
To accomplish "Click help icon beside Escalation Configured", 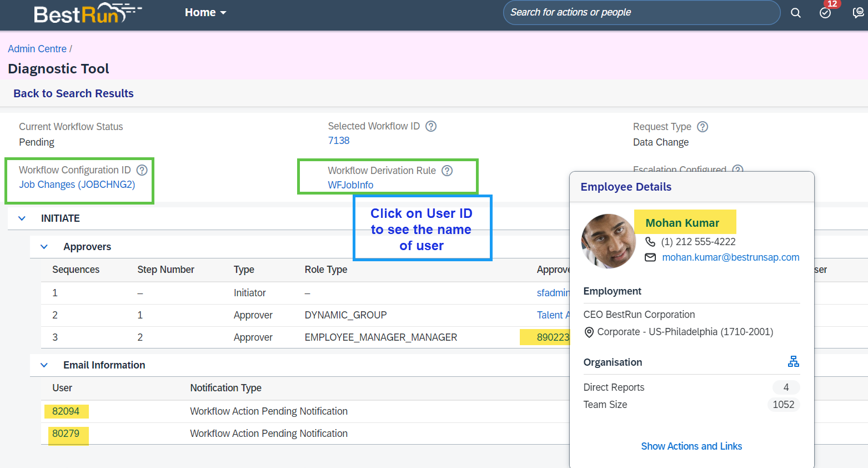I will 737,169.
